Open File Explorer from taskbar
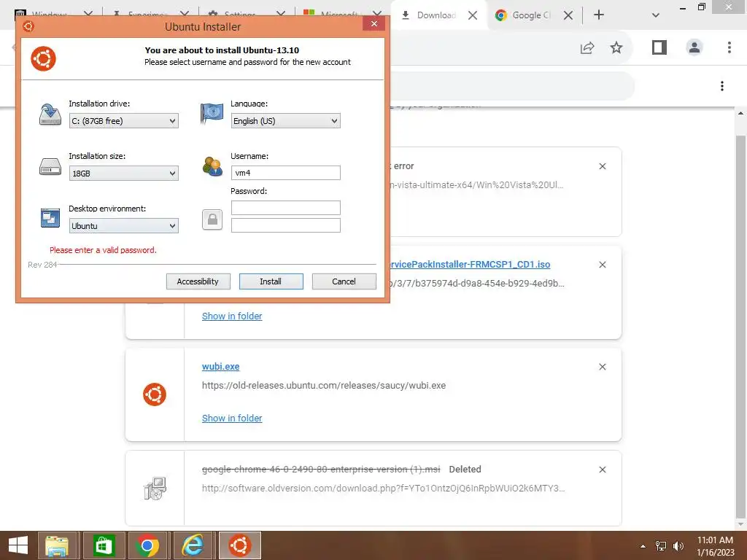 pyautogui.click(x=57, y=545)
